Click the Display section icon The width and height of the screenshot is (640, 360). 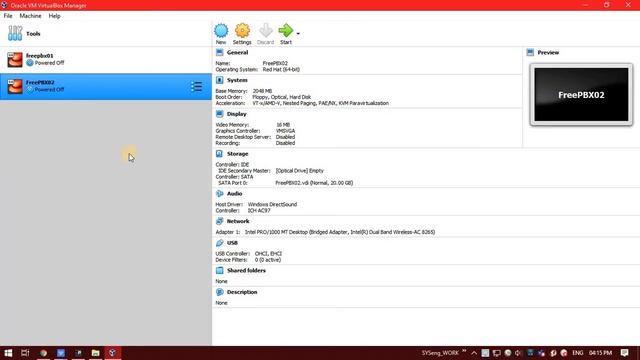(220, 114)
